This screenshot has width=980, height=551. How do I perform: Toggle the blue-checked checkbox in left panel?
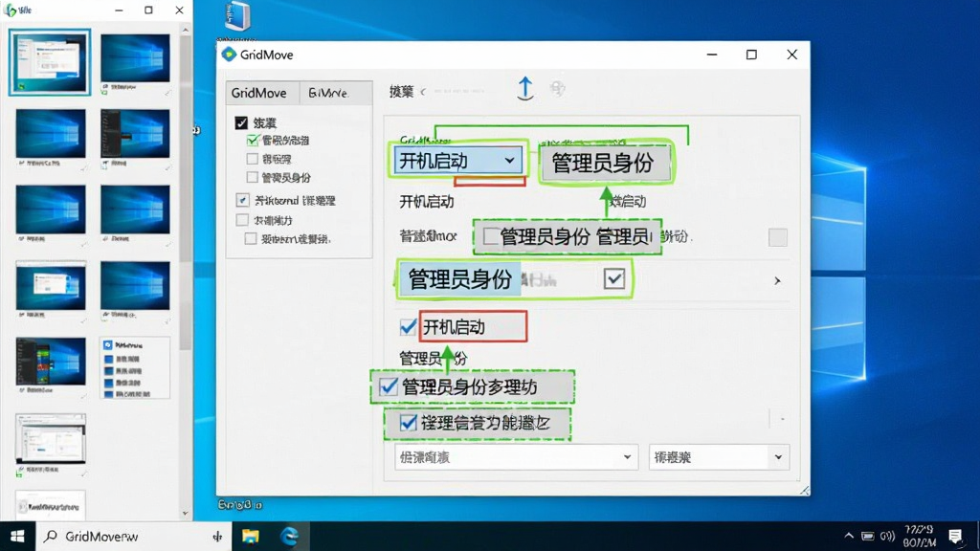(x=242, y=200)
